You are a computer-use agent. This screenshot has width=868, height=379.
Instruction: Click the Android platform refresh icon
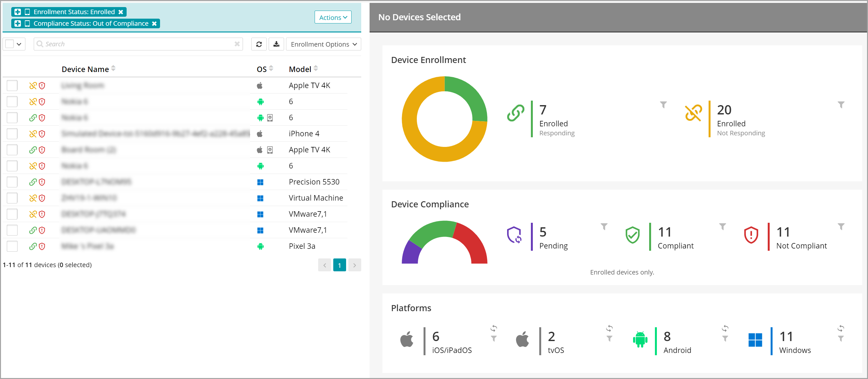[725, 328]
